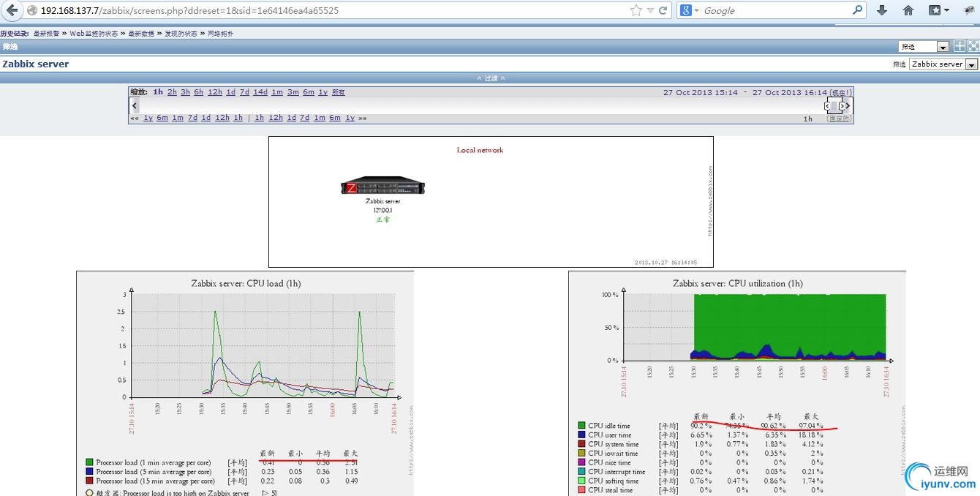The image size is (980, 496).
Task: Expand the 过滤 filter bar
Action: 491,78
